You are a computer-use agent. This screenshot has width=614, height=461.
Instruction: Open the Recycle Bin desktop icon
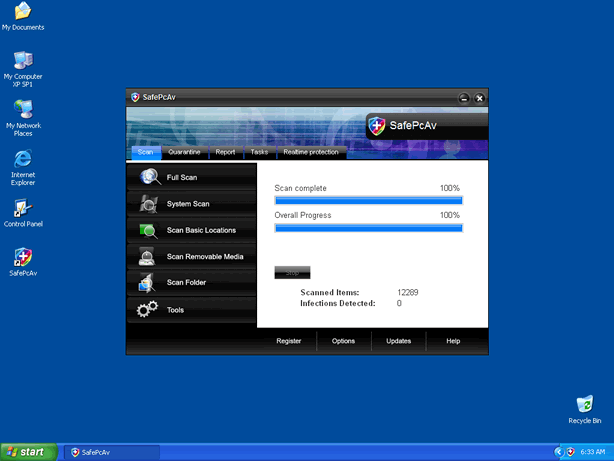coord(584,405)
